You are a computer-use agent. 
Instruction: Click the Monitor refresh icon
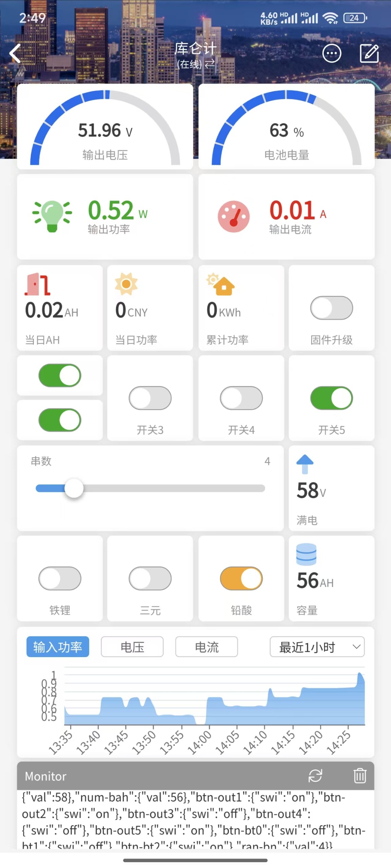(315, 775)
